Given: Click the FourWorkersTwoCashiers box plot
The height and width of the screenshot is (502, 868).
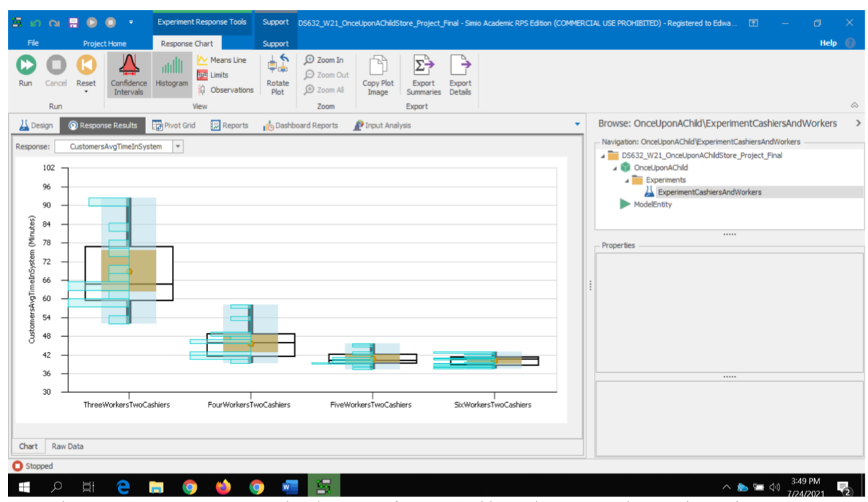Looking at the screenshot, I should coord(250,345).
